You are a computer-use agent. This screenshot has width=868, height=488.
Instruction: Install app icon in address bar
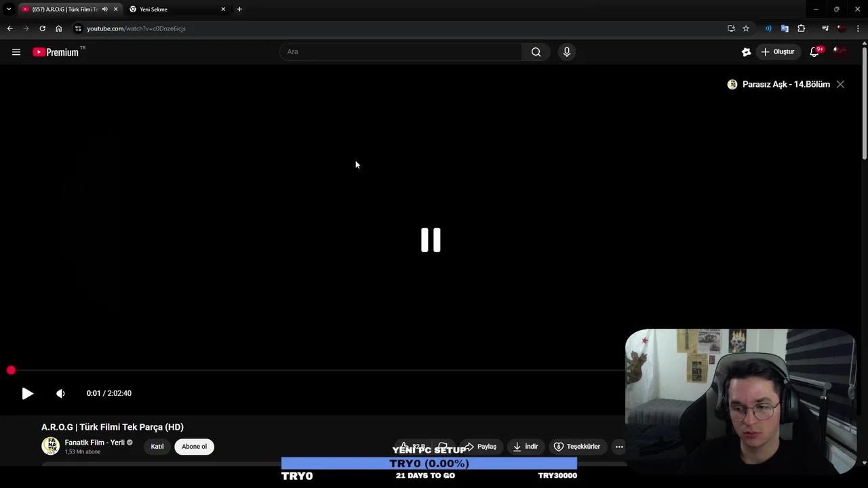731,28
